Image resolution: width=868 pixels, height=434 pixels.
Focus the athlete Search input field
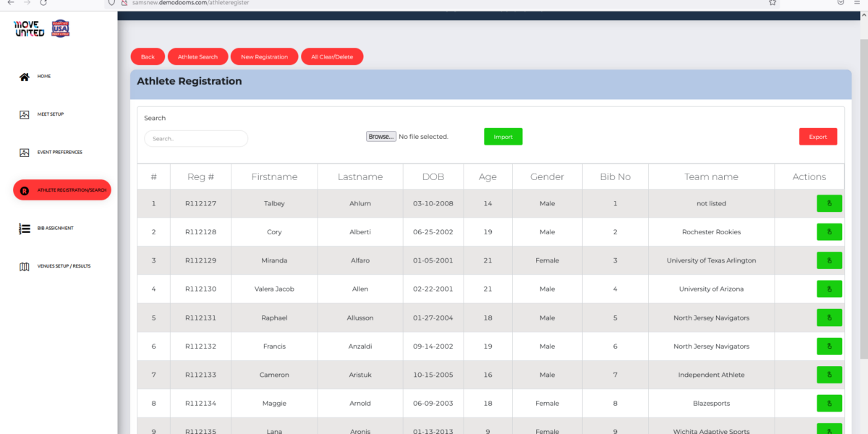pyautogui.click(x=196, y=139)
